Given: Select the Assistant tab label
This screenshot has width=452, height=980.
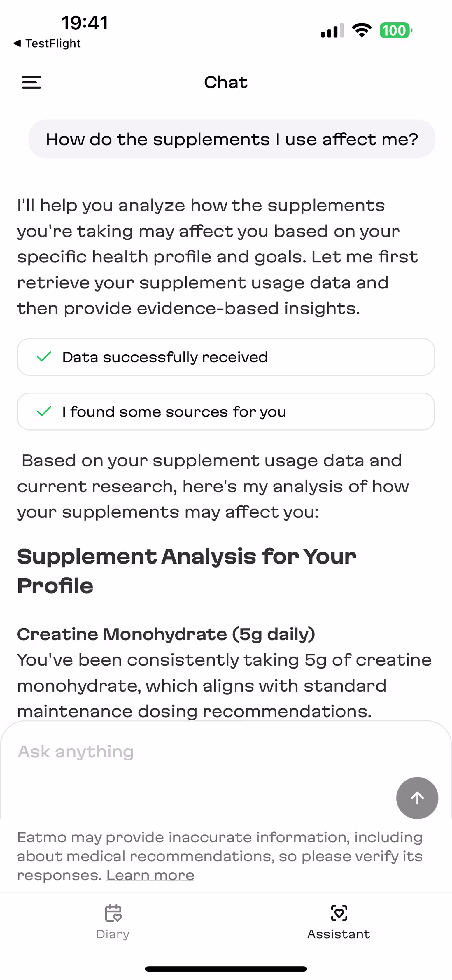Looking at the screenshot, I should (x=339, y=934).
